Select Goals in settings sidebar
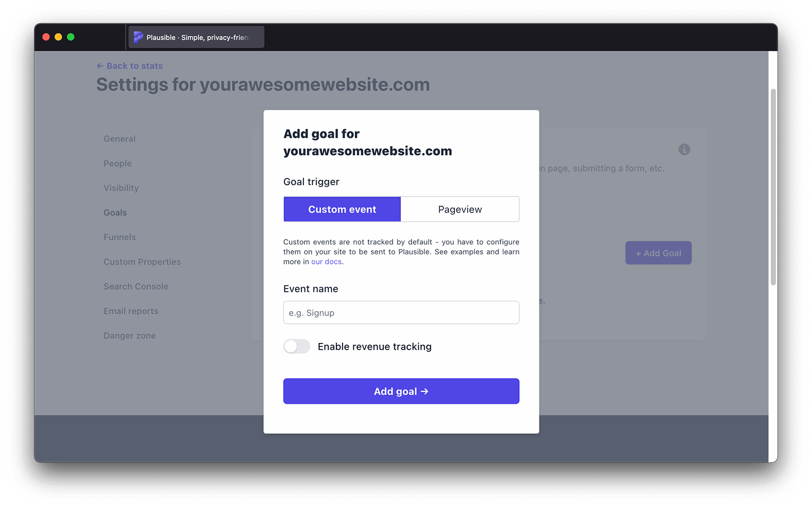The width and height of the screenshot is (812, 508). 115,213
